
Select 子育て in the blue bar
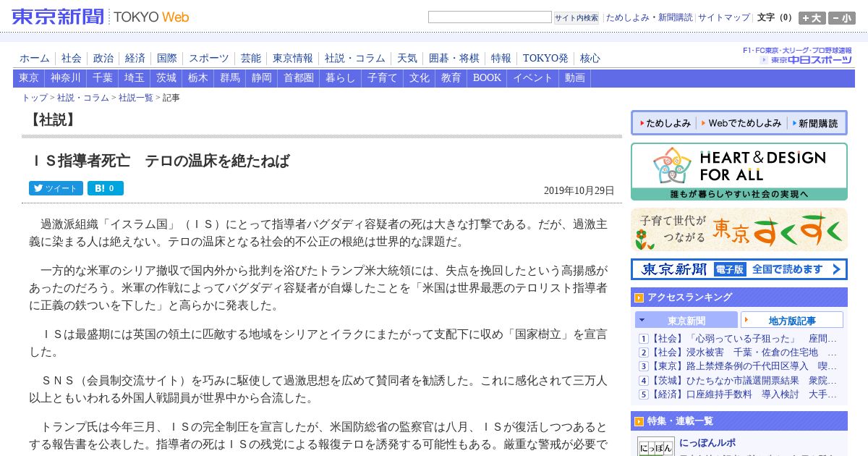pyautogui.click(x=383, y=78)
